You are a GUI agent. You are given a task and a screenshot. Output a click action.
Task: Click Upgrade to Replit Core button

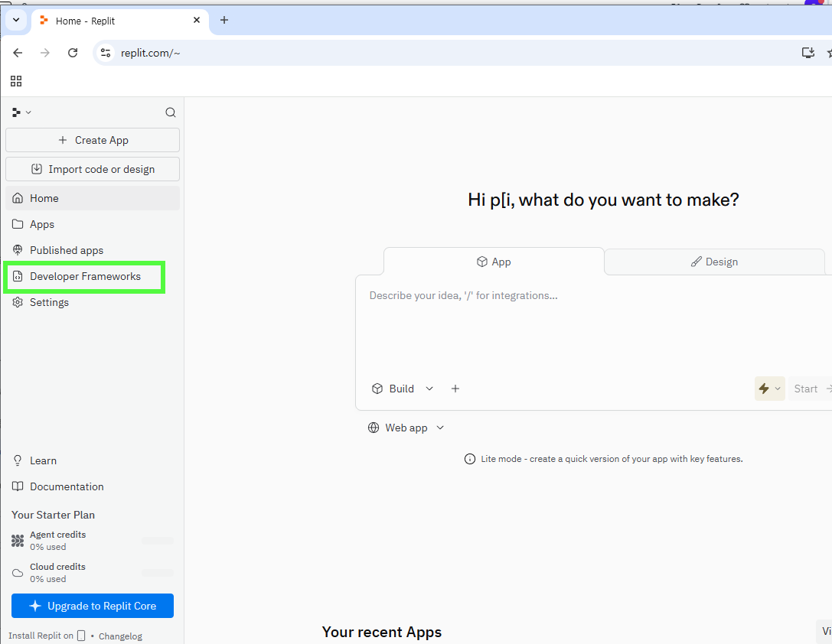[93, 606]
